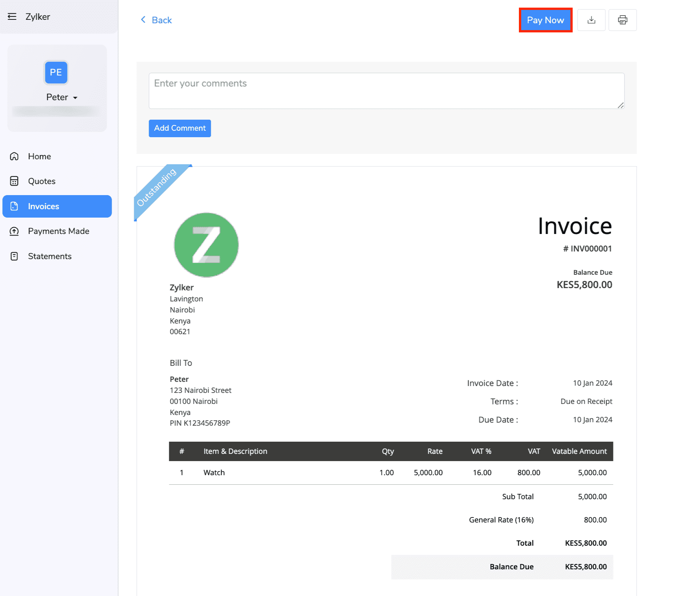700x596 pixels.
Task: Navigate back using the Back link
Action: point(156,19)
